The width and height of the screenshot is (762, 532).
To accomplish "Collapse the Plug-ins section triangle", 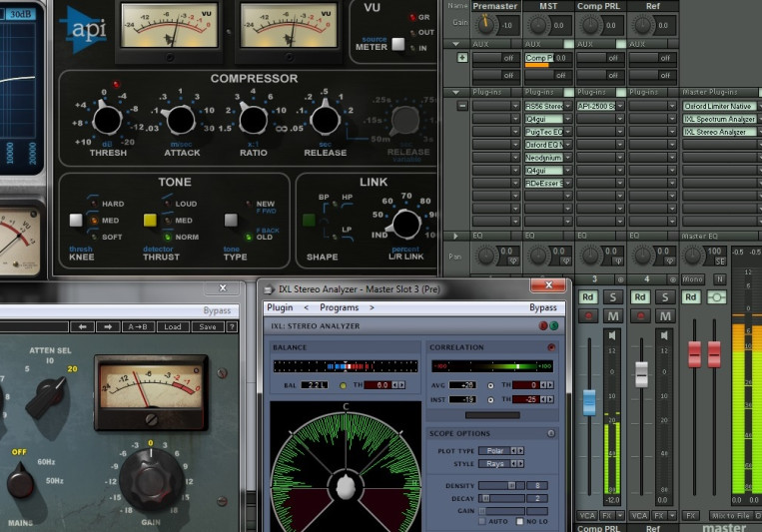I will tap(455, 92).
